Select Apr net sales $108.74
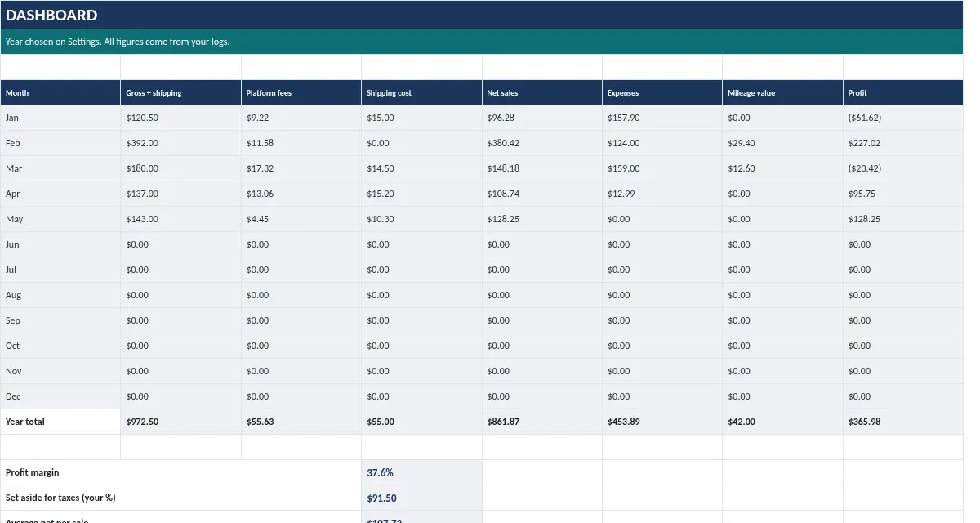 click(x=542, y=194)
